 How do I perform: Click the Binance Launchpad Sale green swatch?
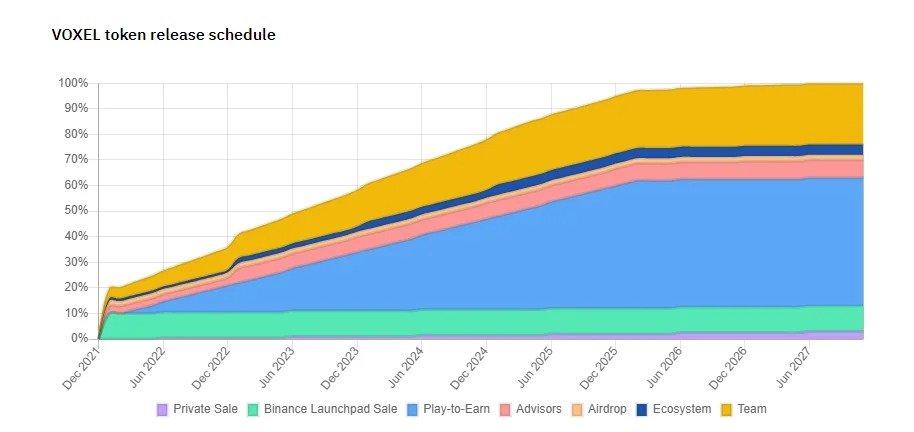(253, 410)
